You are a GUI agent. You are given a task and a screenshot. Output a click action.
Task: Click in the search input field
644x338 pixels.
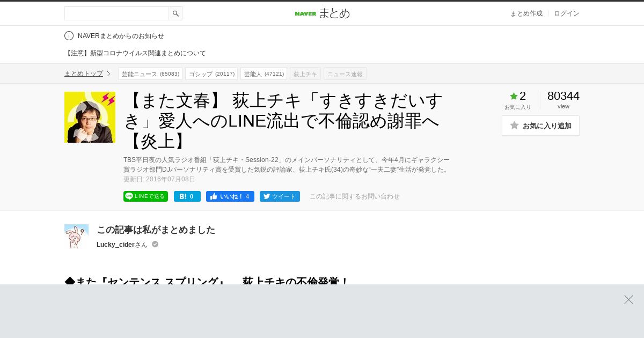point(116,13)
